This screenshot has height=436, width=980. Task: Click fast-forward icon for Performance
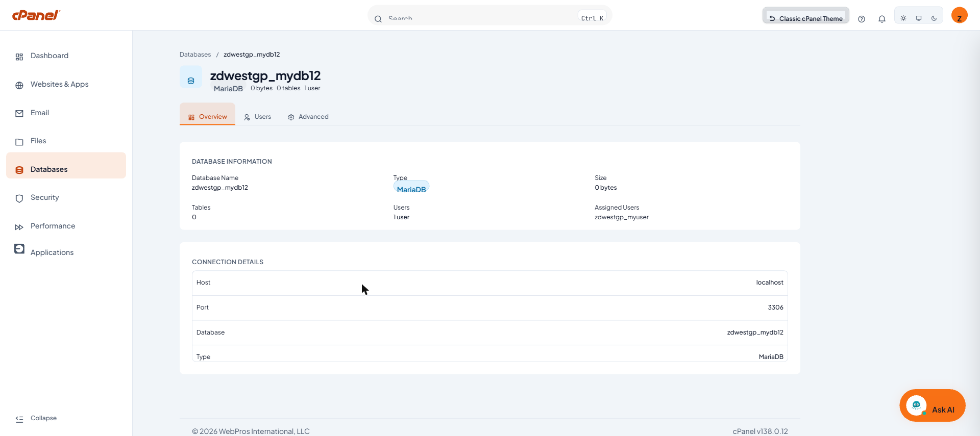[x=19, y=227]
